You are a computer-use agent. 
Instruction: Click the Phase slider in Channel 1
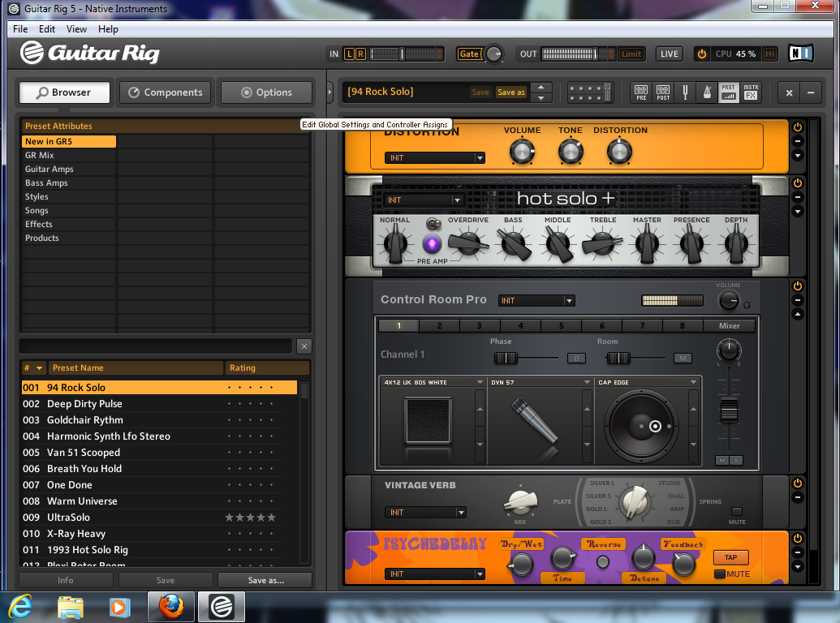tap(506, 358)
